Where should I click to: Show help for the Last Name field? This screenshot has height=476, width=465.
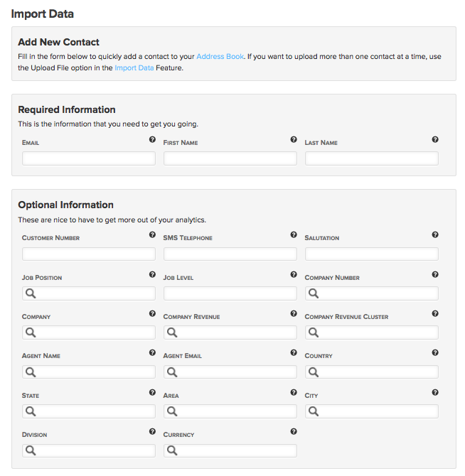[x=435, y=140]
